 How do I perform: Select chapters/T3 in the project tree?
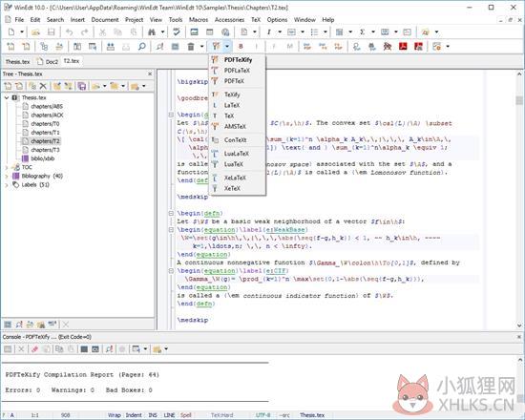click(x=45, y=150)
